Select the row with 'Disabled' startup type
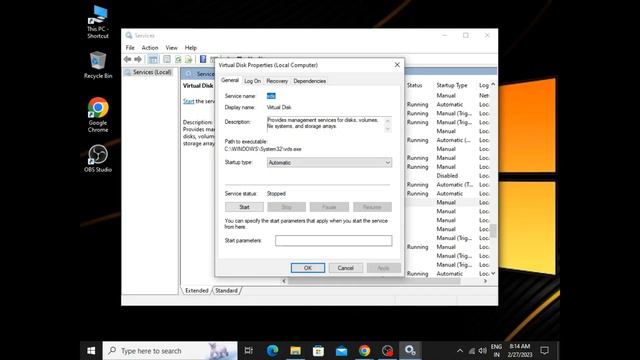This screenshot has width=640, height=360. point(447,176)
